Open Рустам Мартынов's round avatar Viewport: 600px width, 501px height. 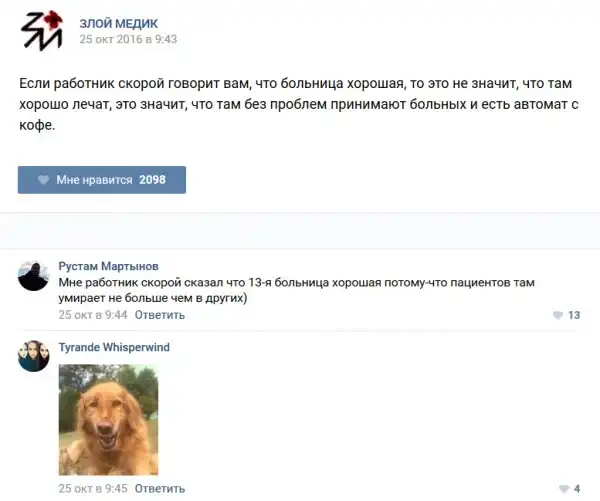(34, 276)
